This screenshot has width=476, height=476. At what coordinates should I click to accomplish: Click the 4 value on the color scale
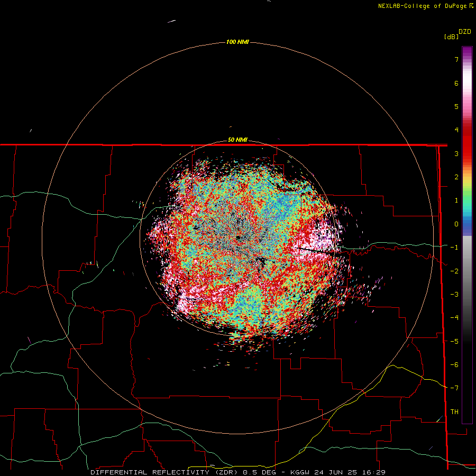click(x=456, y=130)
